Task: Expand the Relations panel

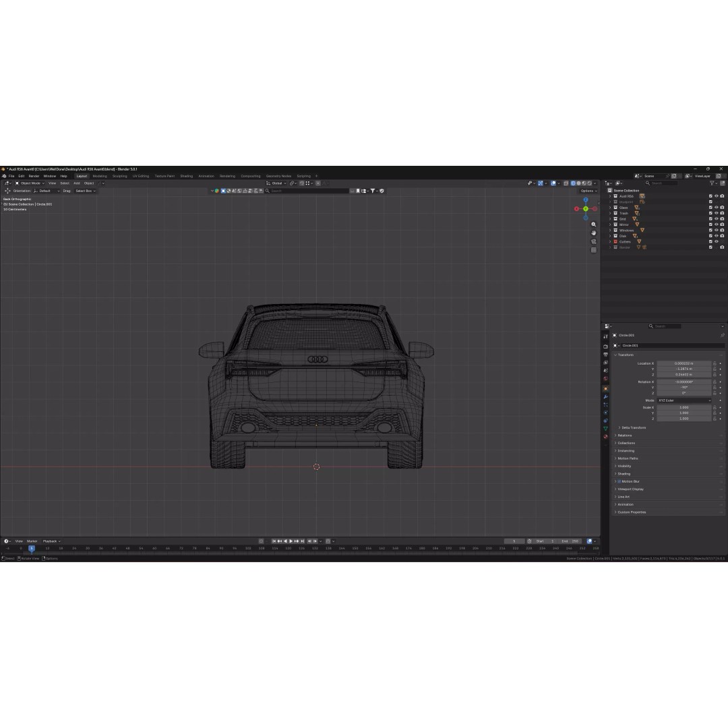Action: (623, 435)
